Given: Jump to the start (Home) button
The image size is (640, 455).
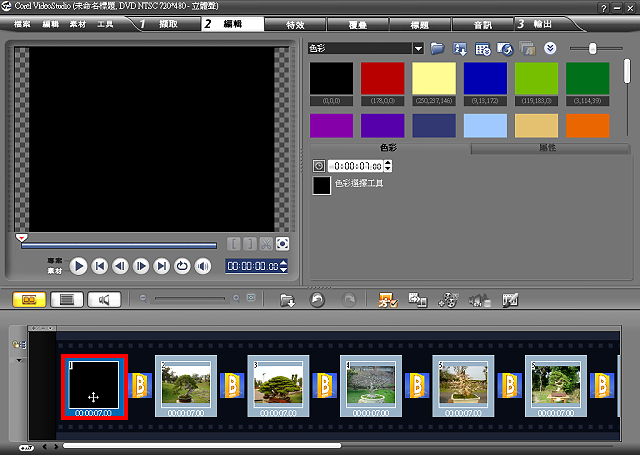Looking at the screenshot, I should coord(100,266).
